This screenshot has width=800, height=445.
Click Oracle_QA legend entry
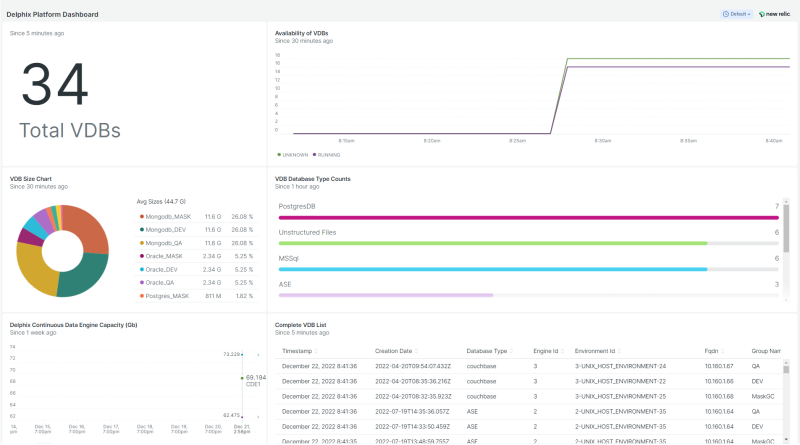(x=197, y=283)
